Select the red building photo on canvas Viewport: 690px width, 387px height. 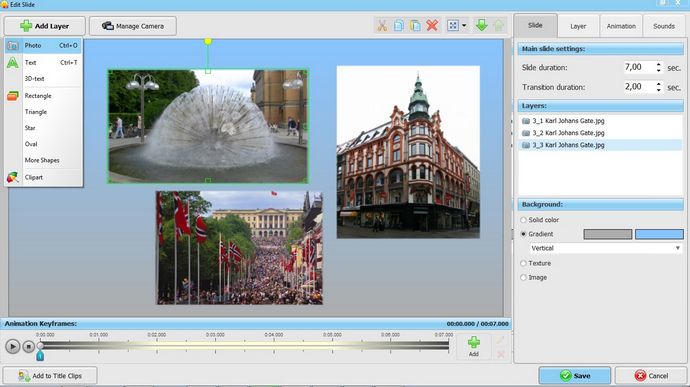coord(408,152)
